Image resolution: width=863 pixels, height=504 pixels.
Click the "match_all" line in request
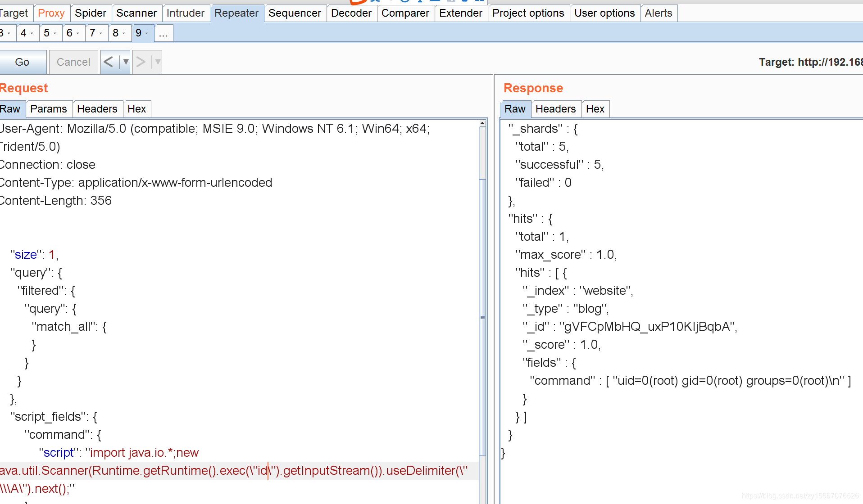click(x=69, y=327)
